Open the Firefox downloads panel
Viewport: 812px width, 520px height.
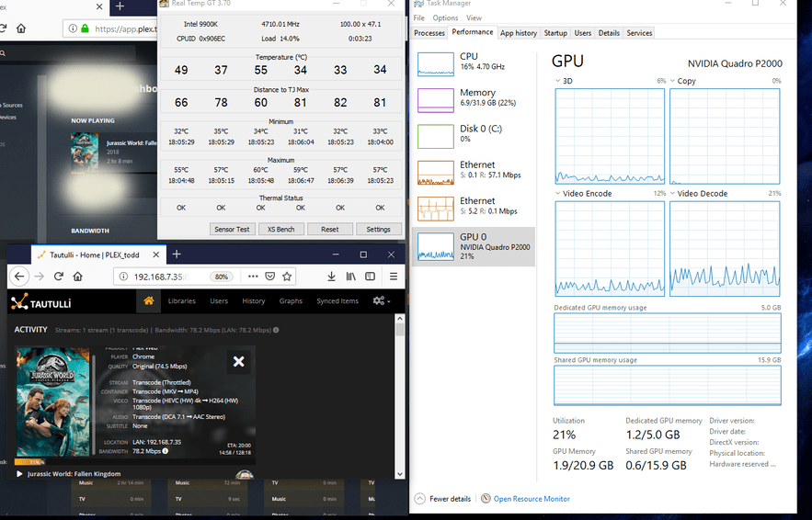click(331, 277)
